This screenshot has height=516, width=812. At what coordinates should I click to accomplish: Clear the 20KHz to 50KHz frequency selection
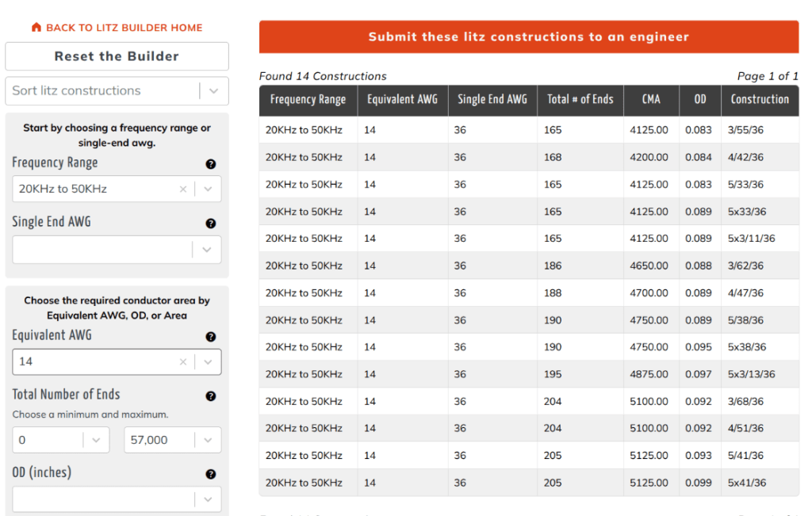point(182,189)
